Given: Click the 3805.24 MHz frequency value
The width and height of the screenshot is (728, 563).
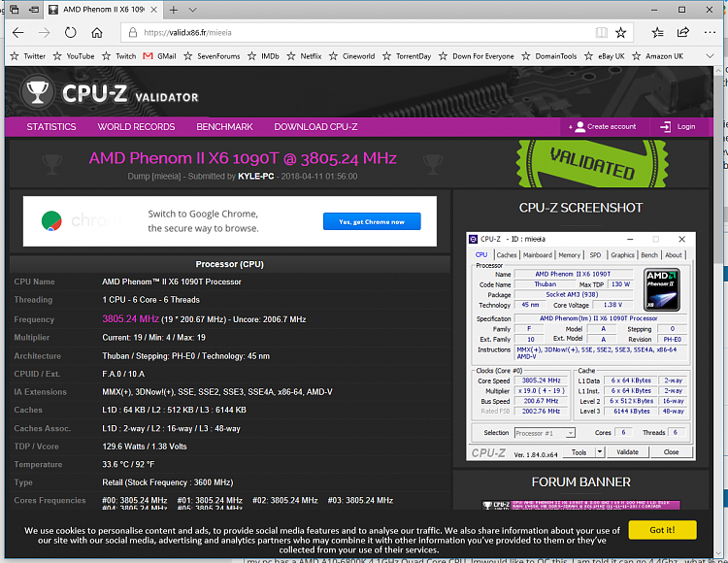Looking at the screenshot, I should [130, 318].
